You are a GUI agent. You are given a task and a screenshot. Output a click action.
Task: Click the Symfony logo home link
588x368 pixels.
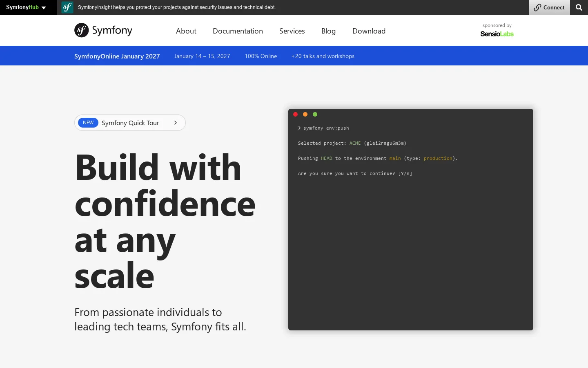tap(103, 30)
